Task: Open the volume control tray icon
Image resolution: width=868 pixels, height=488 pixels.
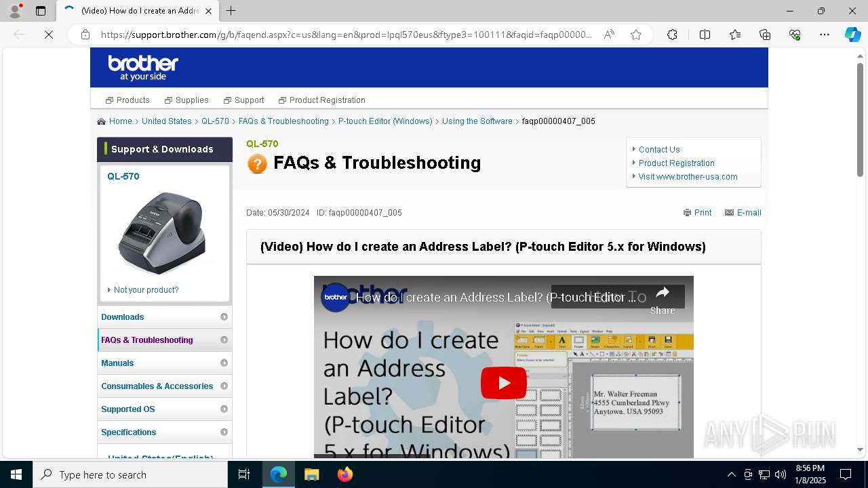Action: click(781, 474)
